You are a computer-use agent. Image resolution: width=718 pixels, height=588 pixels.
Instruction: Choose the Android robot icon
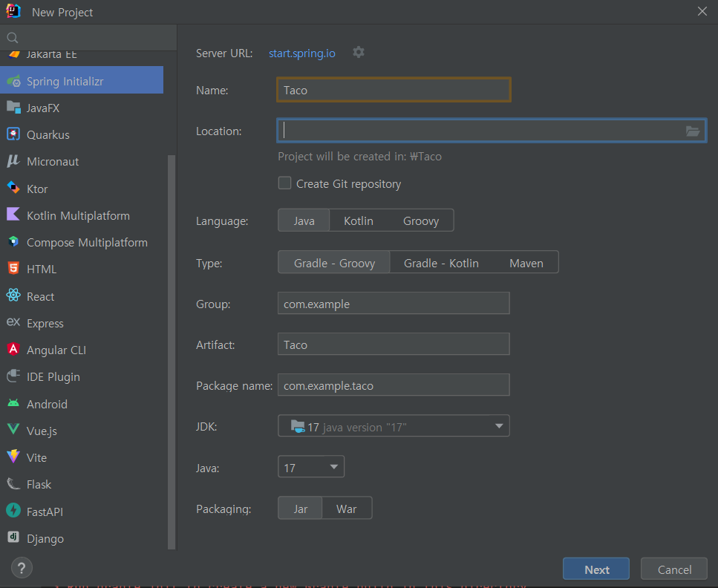click(14, 403)
